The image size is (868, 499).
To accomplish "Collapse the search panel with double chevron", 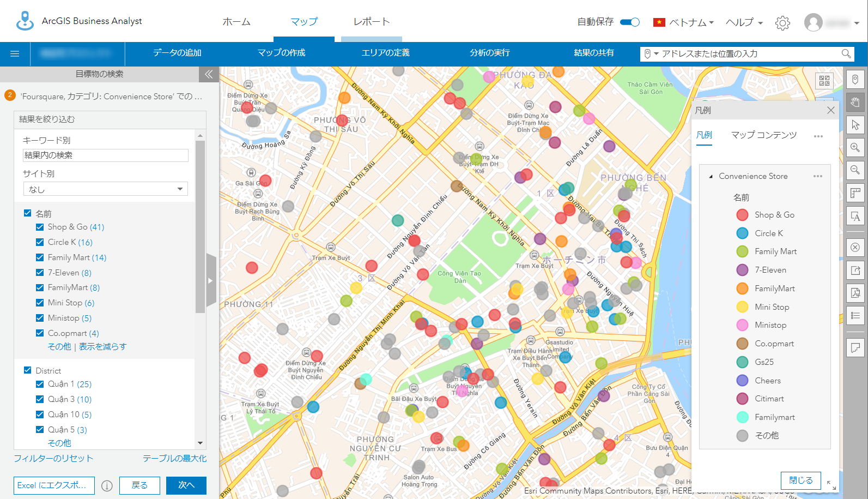I will pyautogui.click(x=209, y=74).
